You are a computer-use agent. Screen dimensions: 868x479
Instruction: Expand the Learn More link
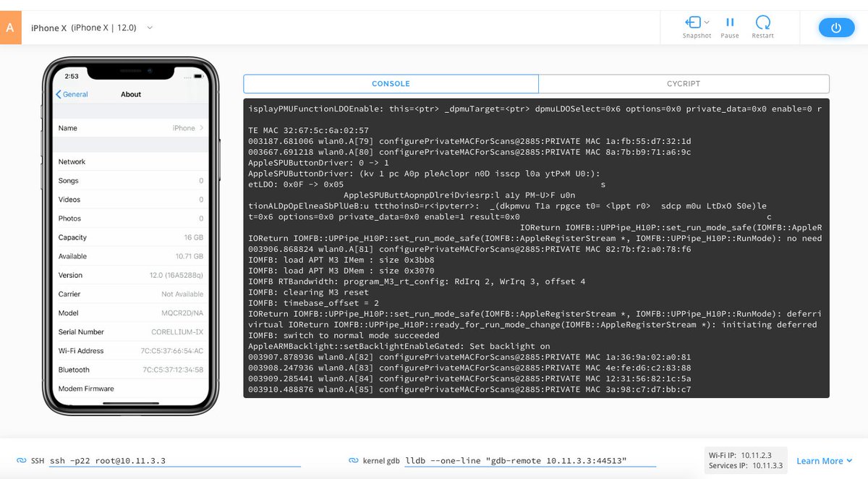point(825,461)
